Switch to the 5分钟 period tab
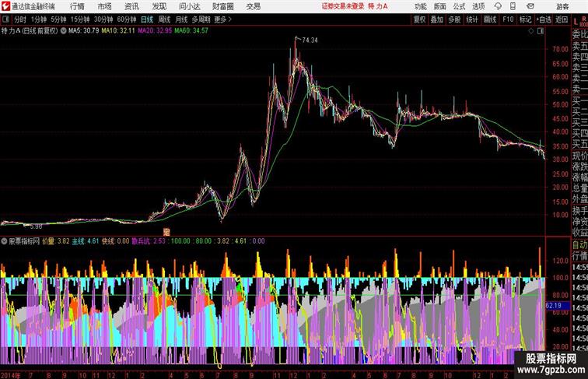This screenshot has height=379, width=588. 58,19
